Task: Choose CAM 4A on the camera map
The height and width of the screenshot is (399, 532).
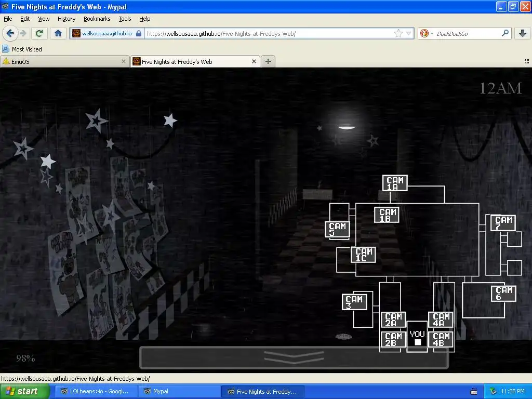Action: pyautogui.click(x=441, y=320)
